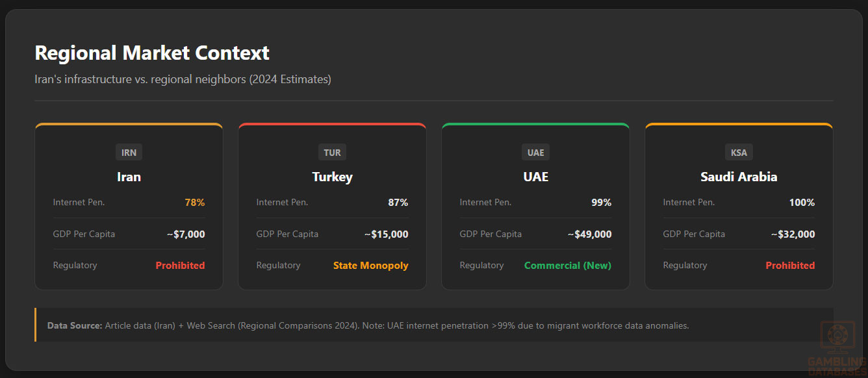
Task: Click Turkey's State Monopoly regulatory status
Action: 370,266
